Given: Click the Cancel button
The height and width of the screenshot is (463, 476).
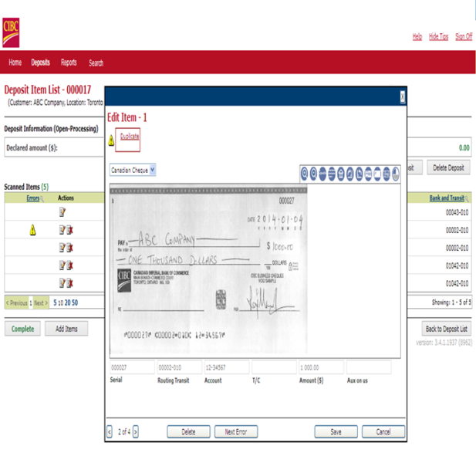Looking at the screenshot, I should 383,431.
